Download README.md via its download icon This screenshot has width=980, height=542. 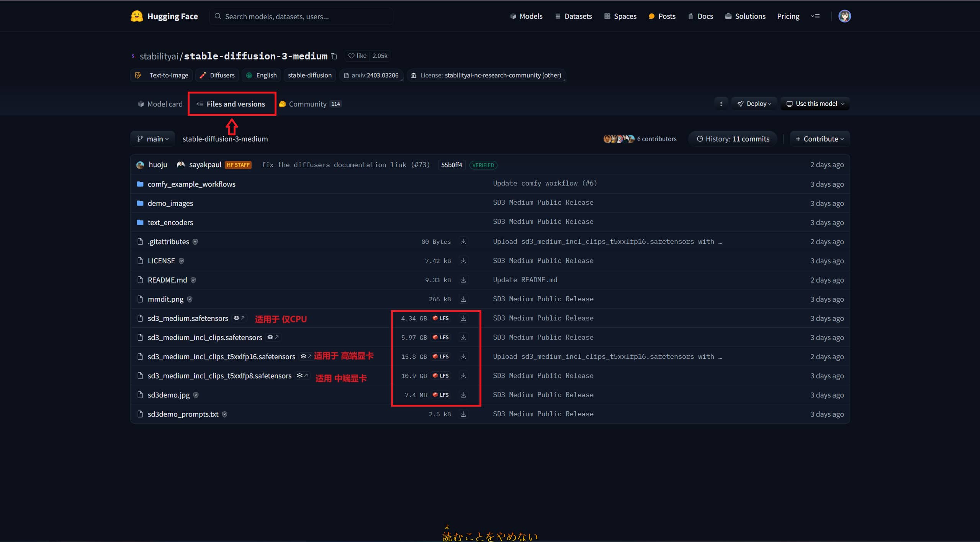point(463,280)
